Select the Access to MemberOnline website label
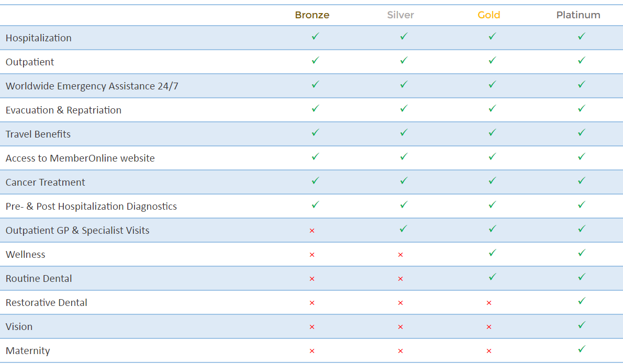 [x=80, y=158]
